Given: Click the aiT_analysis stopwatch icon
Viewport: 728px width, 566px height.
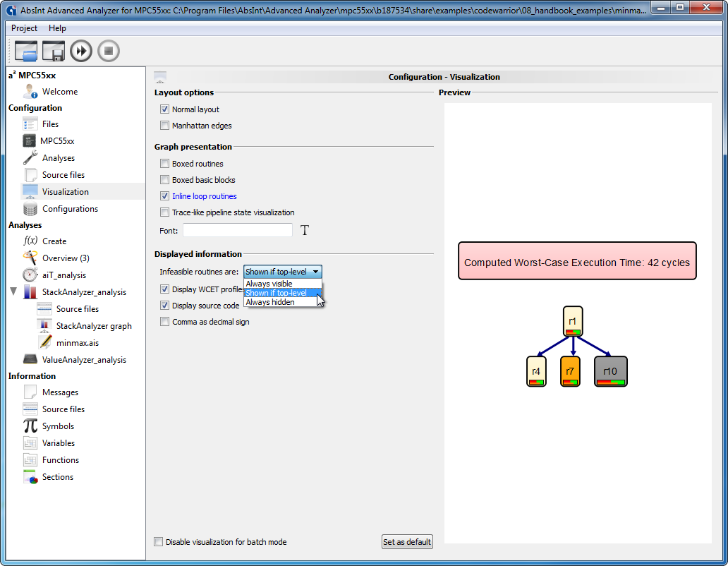Looking at the screenshot, I should pos(30,275).
